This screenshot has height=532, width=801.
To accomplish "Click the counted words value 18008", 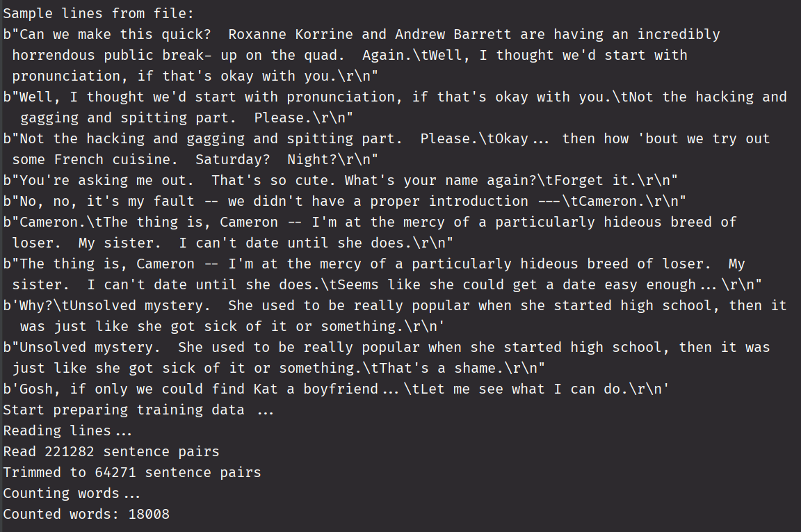I will (149, 514).
